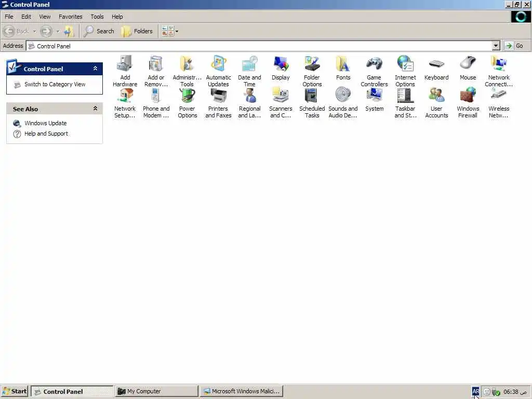Open the File menu
This screenshot has height=399, width=532.
click(x=9, y=17)
